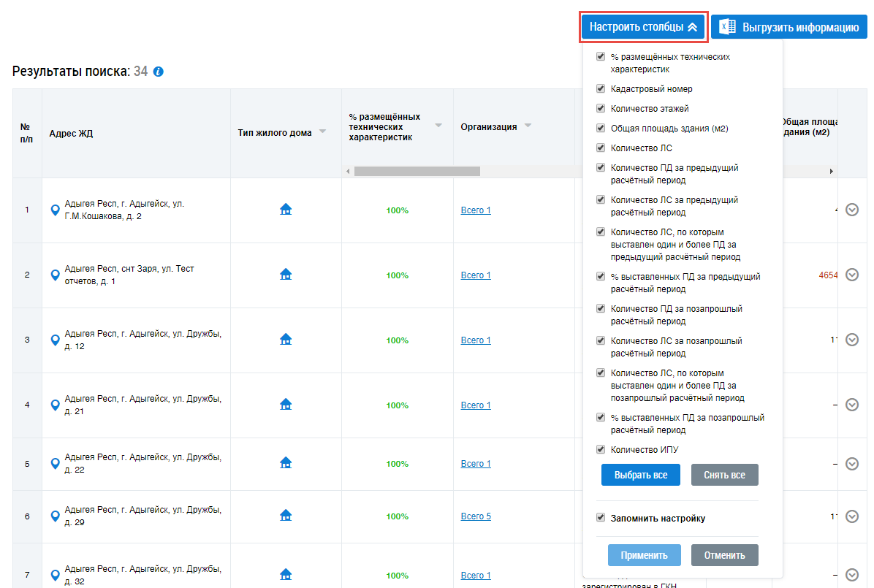Open Тип жилого дома column filter arrow

click(x=322, y=131)
